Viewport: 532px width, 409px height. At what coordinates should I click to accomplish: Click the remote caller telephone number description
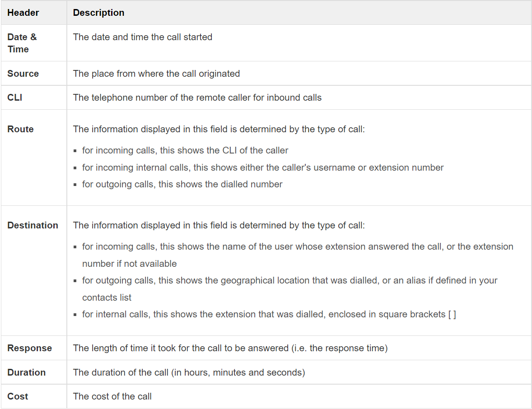[197, 98]
